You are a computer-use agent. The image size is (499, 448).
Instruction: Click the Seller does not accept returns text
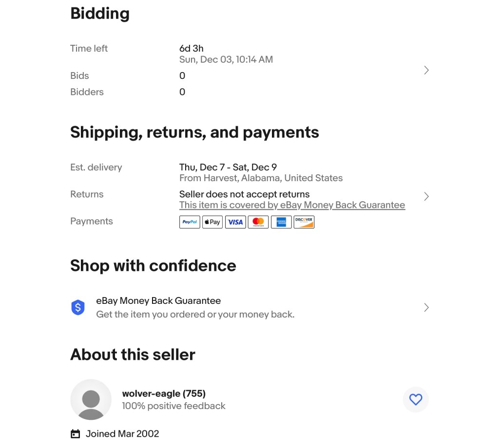point(244,194)
